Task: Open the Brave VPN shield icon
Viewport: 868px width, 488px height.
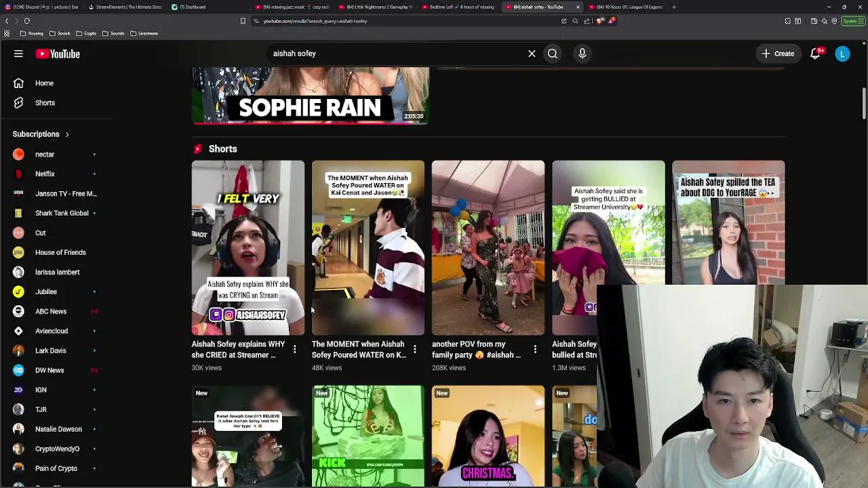Action: 834,21
